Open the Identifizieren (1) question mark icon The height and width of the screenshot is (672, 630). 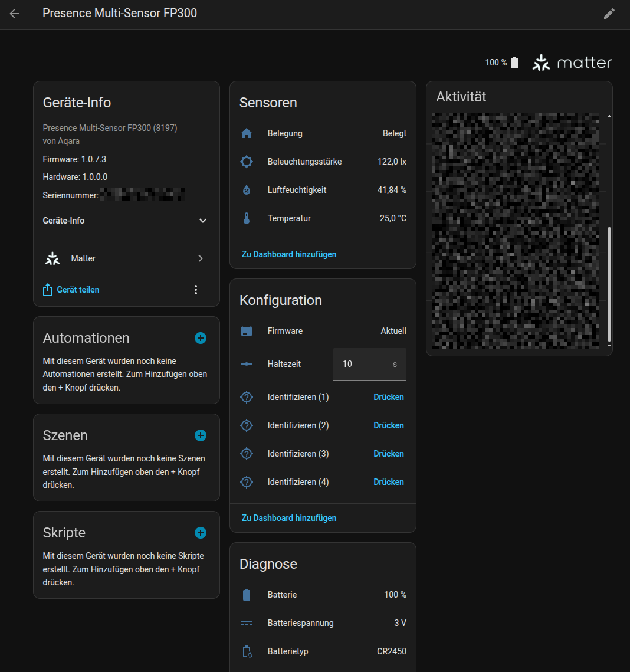tap(246, 396)
